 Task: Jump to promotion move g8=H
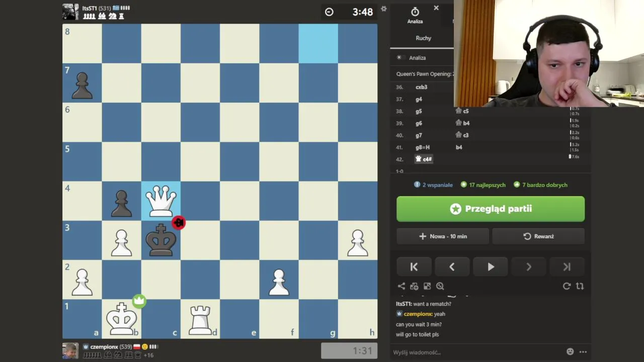coord(423,147)
